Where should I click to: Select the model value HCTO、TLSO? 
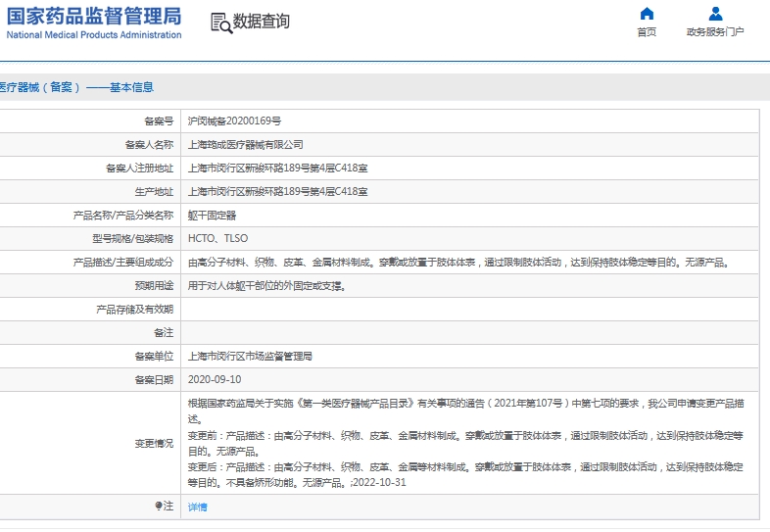click(x=217, y=238)
